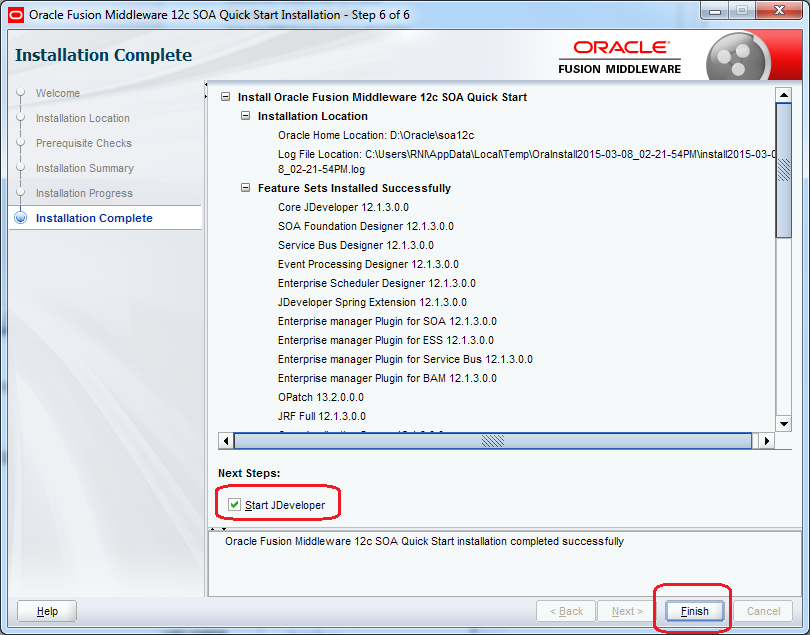This screenshot has width=810, height=635.
Task: Select Oracle Home Location D:\Oracle\soa12c row
Action: coord(376,135)
